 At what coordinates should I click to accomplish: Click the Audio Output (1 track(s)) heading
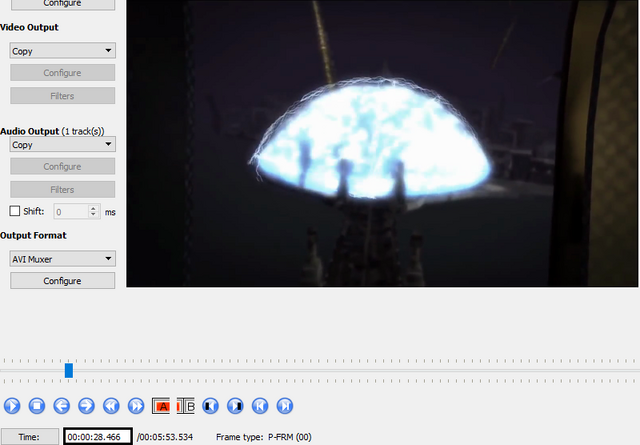click(52, 131)
